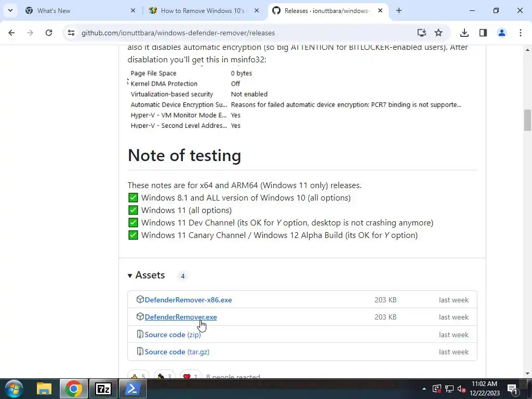532x399 pixels.
Task: Switch to How to Remove Windows 10's tab
Action: tap(204, 11)
